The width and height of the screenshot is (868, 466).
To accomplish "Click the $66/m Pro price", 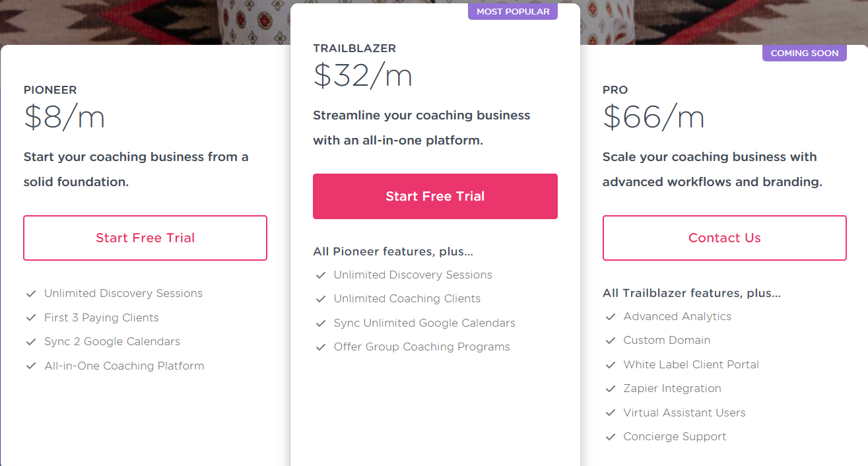I will pyautogui.click(x=653, y=117).
